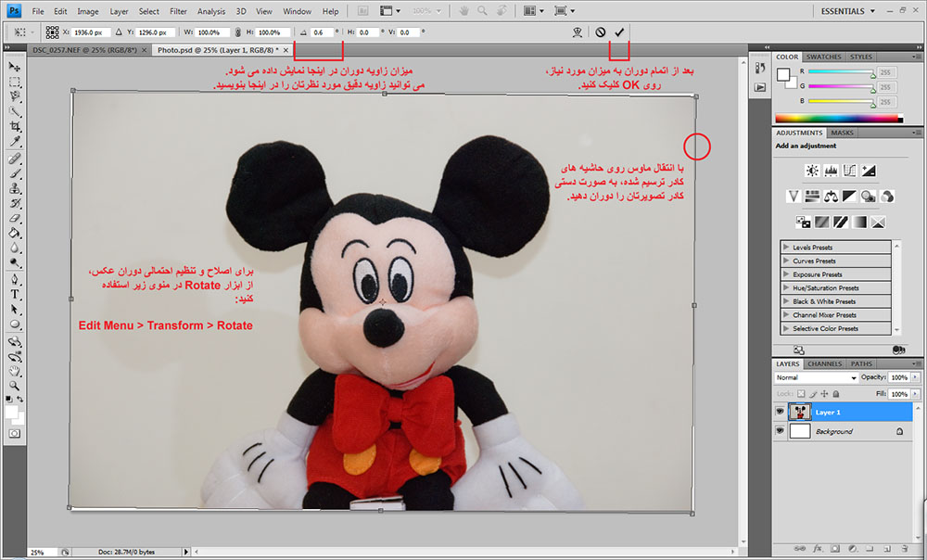Toggle lock all padlock icon

point(835,394)
